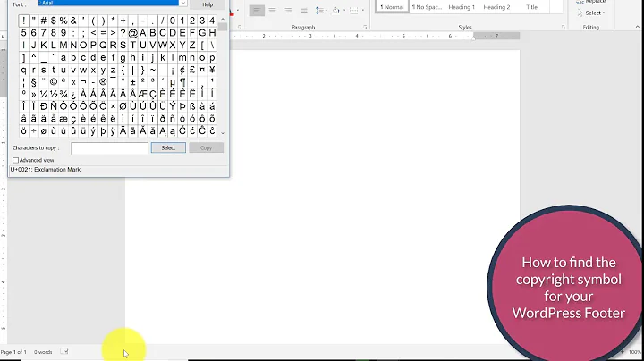This screenshot has width=644, height=361.
Task: Select the micro sign µ character
Action: (173, 81)
